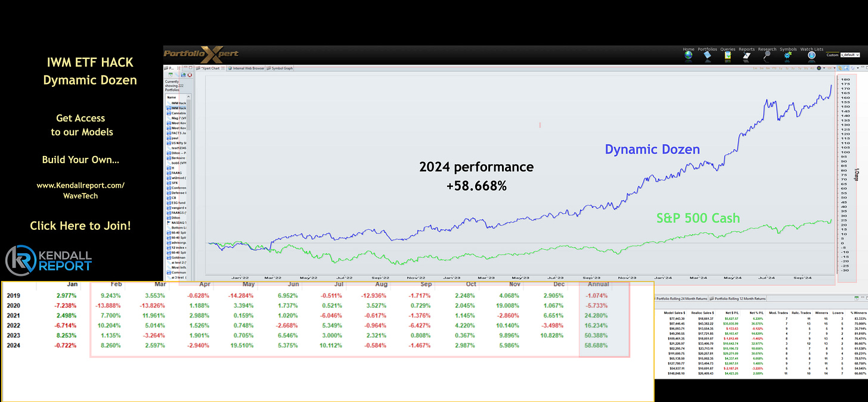
Task: Open the s_default Custom dropdown
Action: pyautogui.click(x=850, y=55)
